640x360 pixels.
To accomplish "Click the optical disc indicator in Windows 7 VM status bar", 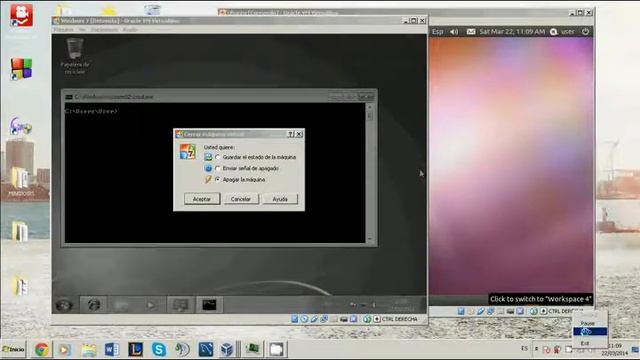I will coord(304,319).
